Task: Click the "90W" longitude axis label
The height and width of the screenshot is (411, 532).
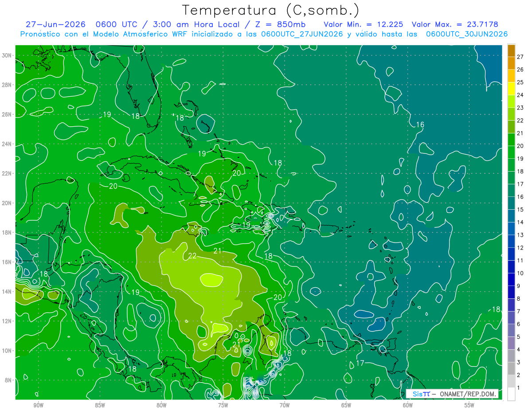Action: click(39, 405)
